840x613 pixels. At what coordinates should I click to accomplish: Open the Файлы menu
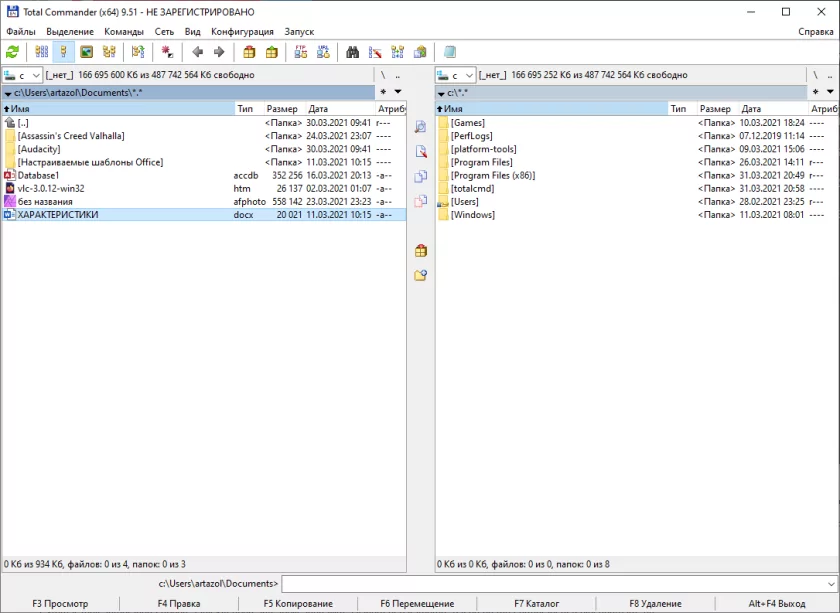click(20, 32)
